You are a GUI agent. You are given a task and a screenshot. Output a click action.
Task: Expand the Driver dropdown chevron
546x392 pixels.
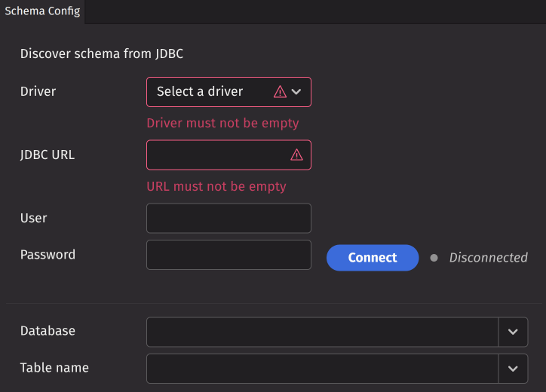tap(296, 92)
